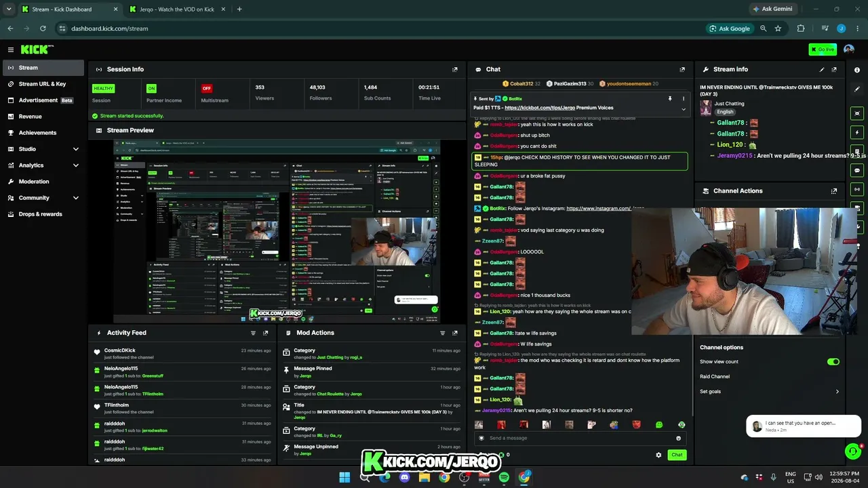This screenshot has width=868, height=488.
Task: Open Spotify from the taskbar
Action: (x=504, y=477)
